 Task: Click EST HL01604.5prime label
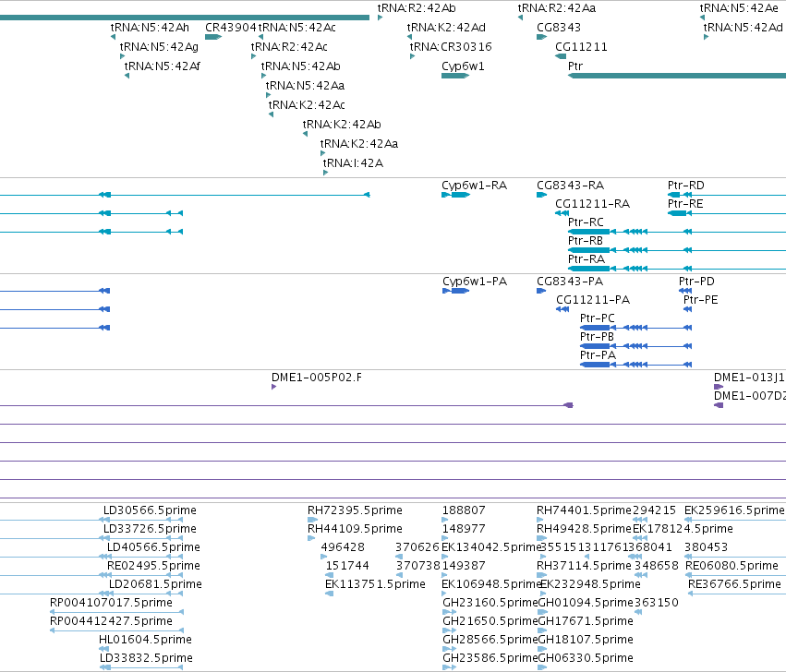pyautogui.click(x=145, y=640)
